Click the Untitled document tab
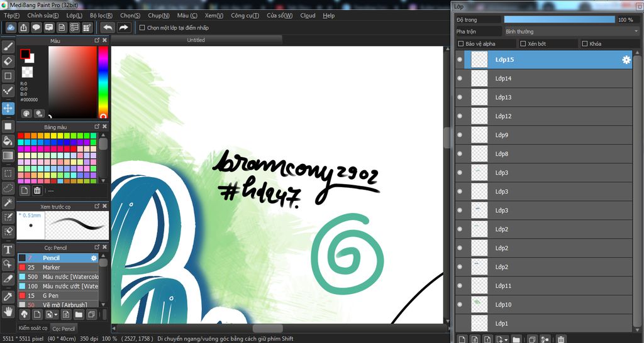 (x=196, y=40)
